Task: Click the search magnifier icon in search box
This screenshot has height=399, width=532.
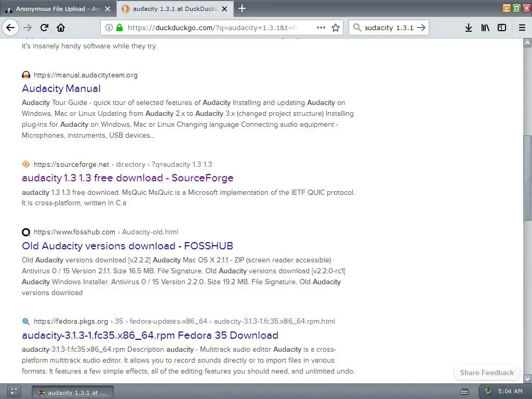Action: pos(357,28)
